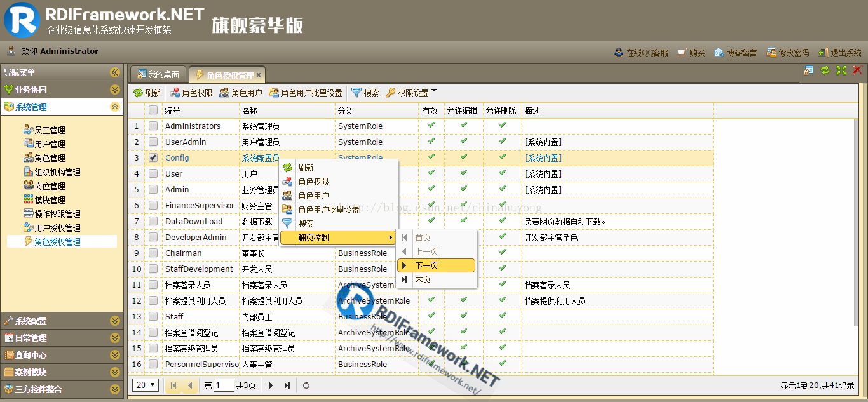Open 员工管理 in the sidebar
The height and width of the screenshot is (402, 868).
(44, 130)
